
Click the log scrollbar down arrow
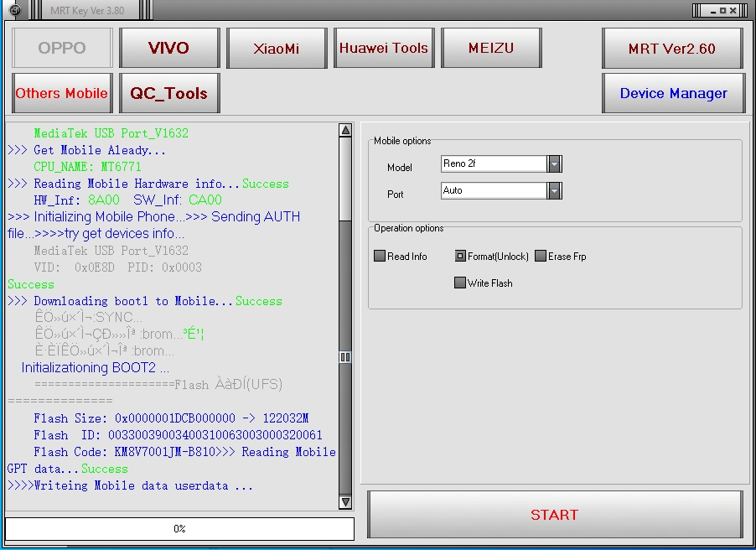click(345, 501)
